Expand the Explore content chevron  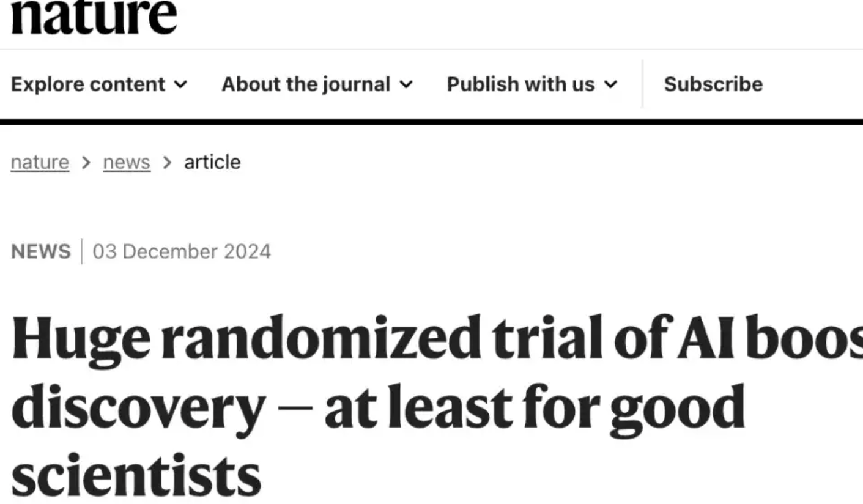[x=180, y=84]
